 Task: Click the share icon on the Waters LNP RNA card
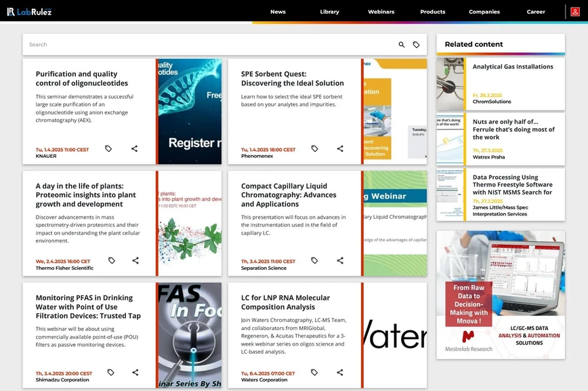pyautogui.click(x=340, y=372)
